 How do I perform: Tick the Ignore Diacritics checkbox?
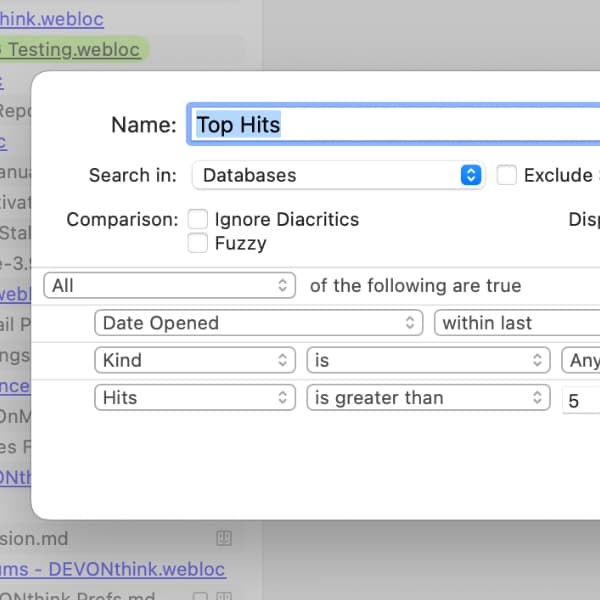point(198,219)
